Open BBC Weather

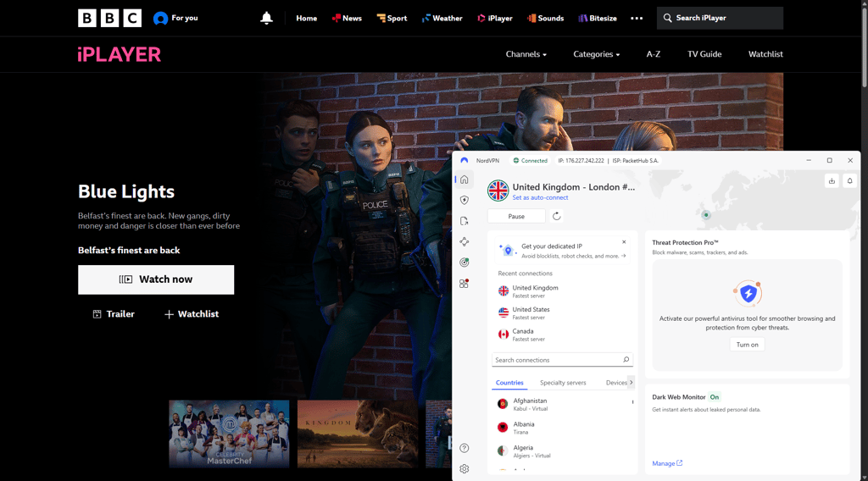click(442, 19)
